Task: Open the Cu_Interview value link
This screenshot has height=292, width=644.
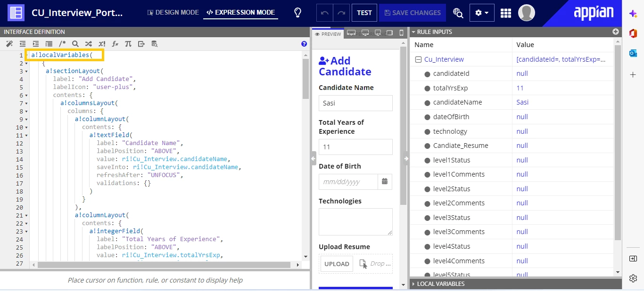Action: pos(561,59)
